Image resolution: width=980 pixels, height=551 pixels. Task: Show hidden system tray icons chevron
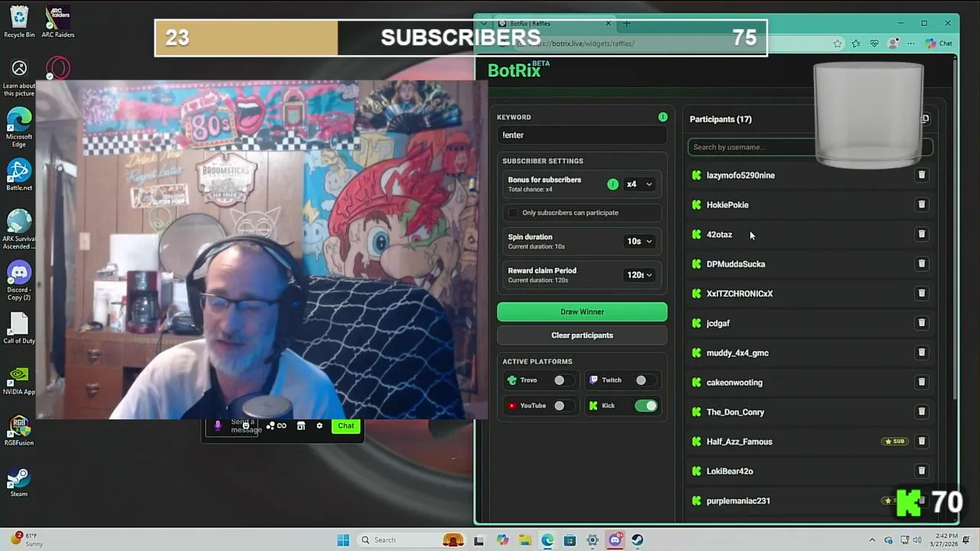pyautogui.click(x=872, y=540)
